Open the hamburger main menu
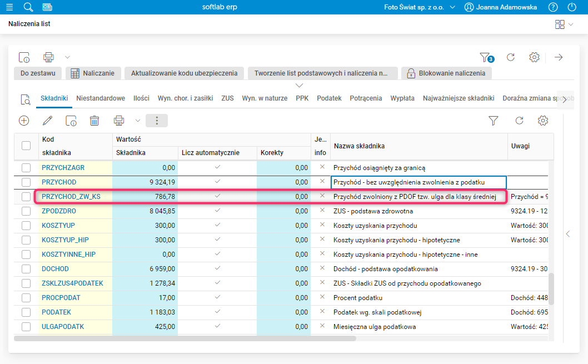Viewport: 588px width, 364px height. tap(9, 7)
